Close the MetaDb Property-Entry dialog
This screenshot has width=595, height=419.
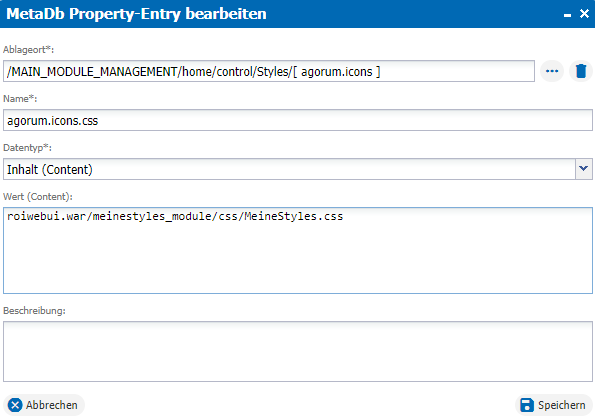584,14
